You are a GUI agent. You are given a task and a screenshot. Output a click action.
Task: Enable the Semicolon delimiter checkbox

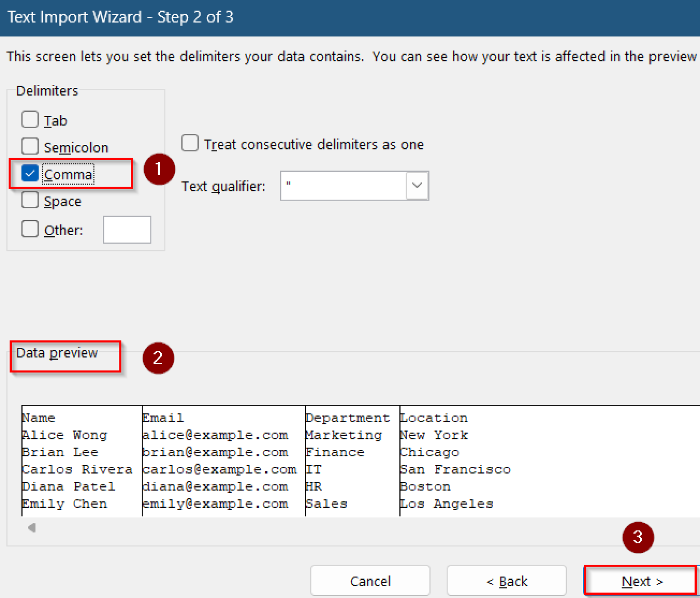30,146
